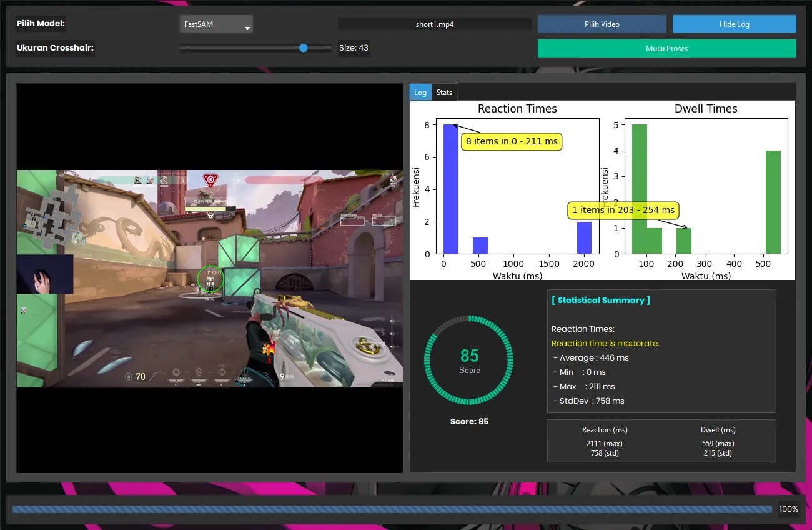Click the circular score gauge showing 85

469,361
